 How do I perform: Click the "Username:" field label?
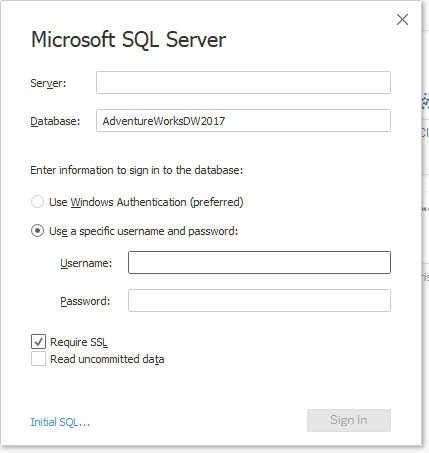[x=86, y=263]
